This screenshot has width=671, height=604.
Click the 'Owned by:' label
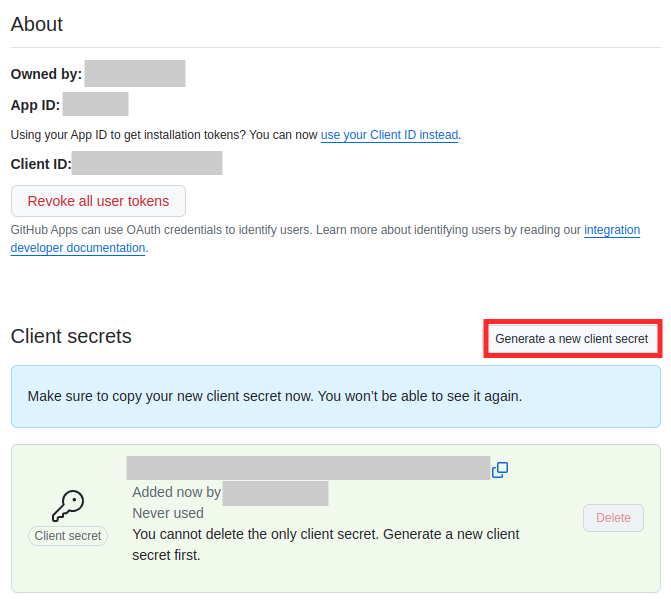(46, 74)
